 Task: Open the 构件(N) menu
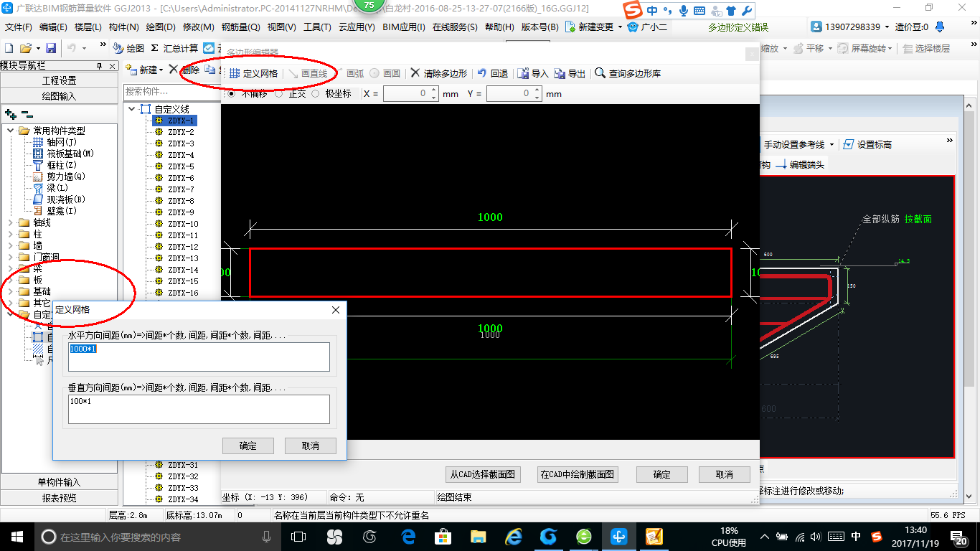tap(124, 27)
